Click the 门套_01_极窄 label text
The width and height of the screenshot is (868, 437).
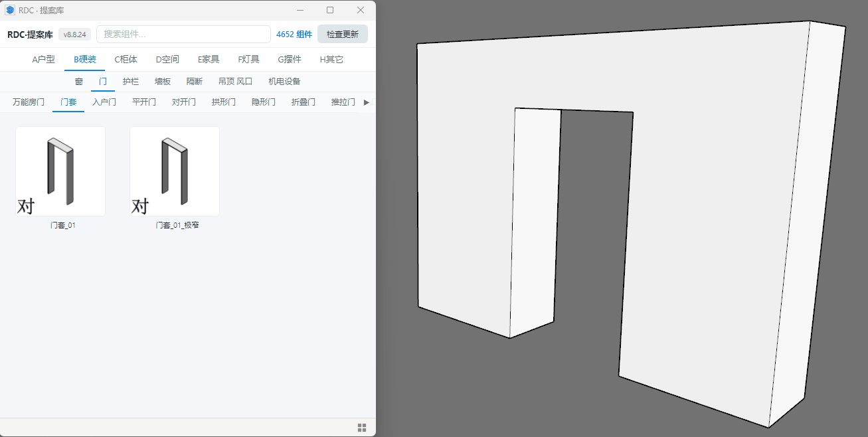177,225
